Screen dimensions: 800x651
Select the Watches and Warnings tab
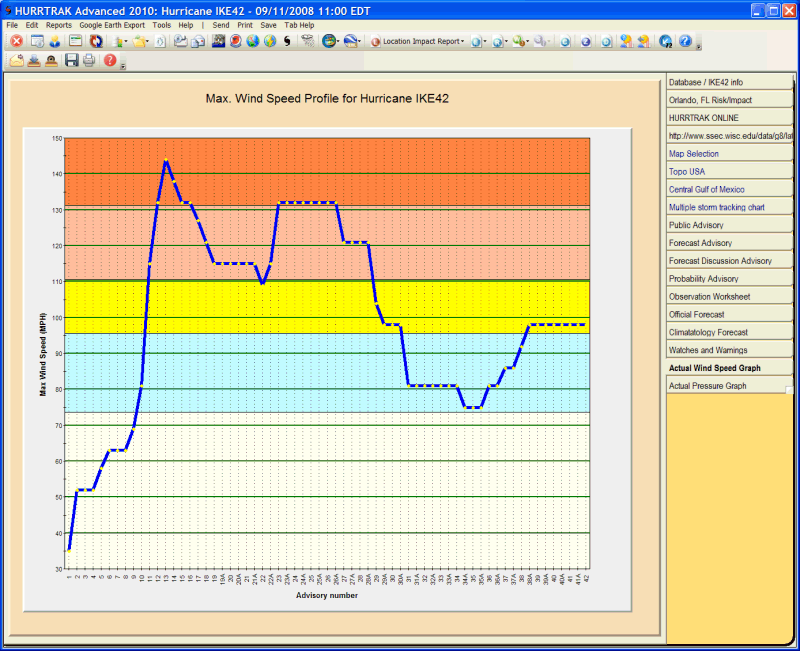tap(708, 350)
